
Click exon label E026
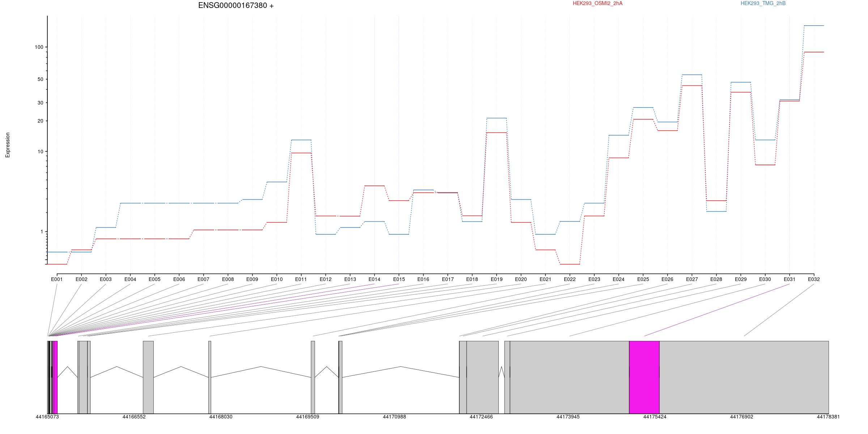tap(667, 279)
